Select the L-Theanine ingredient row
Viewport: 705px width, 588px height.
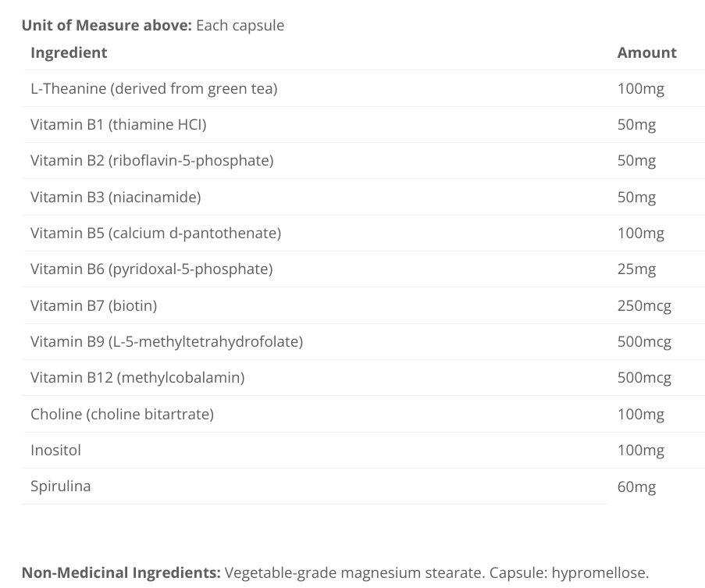pos(154,88)
